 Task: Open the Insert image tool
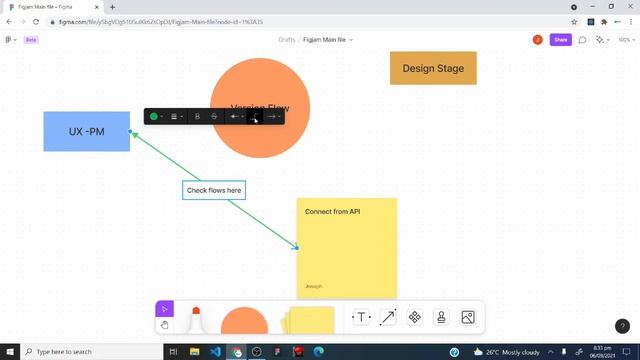tap(468, 317)
